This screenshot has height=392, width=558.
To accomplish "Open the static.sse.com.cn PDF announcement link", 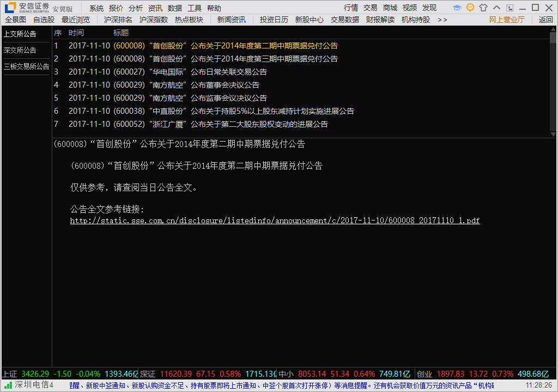I will tap(275, 220).
